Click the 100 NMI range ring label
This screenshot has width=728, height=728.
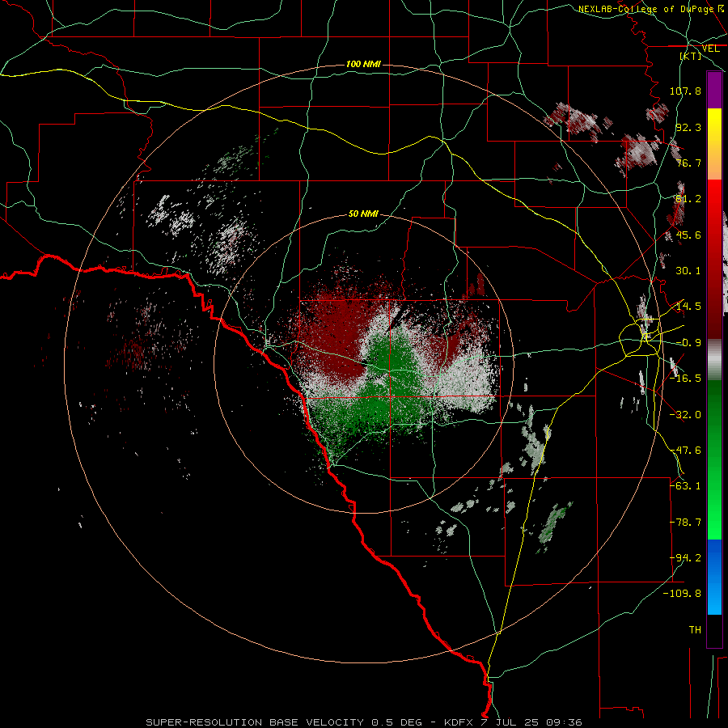363,64
